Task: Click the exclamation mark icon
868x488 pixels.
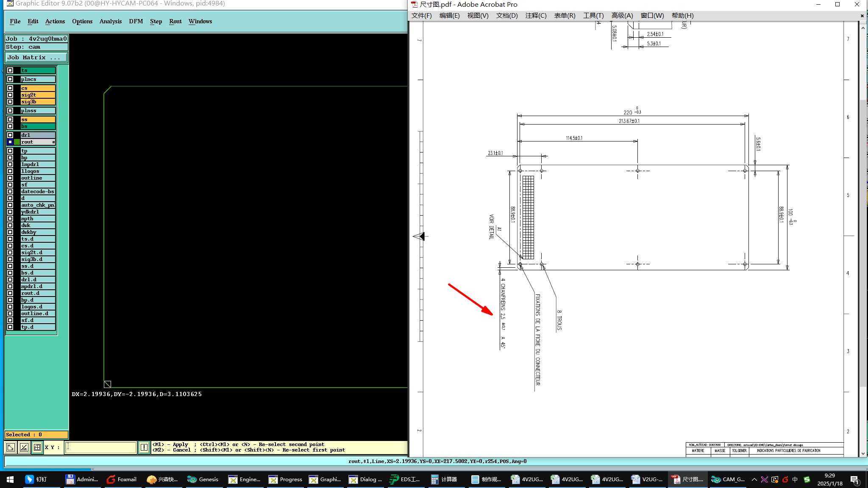Action: [x=144, y=447]
